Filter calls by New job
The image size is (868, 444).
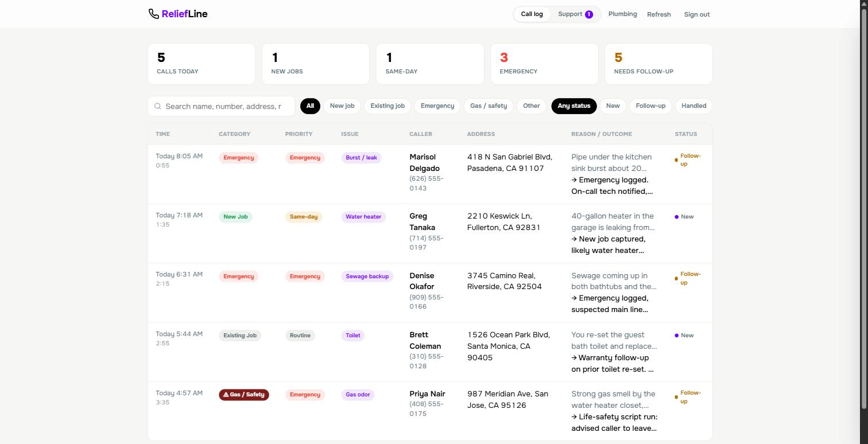[x=342, y=106]
